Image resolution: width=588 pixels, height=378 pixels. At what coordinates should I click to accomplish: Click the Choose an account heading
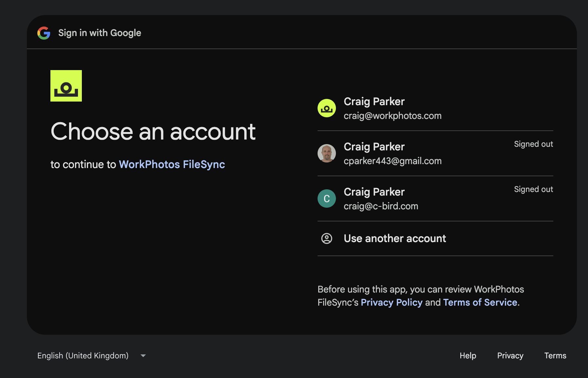(153, 132)
